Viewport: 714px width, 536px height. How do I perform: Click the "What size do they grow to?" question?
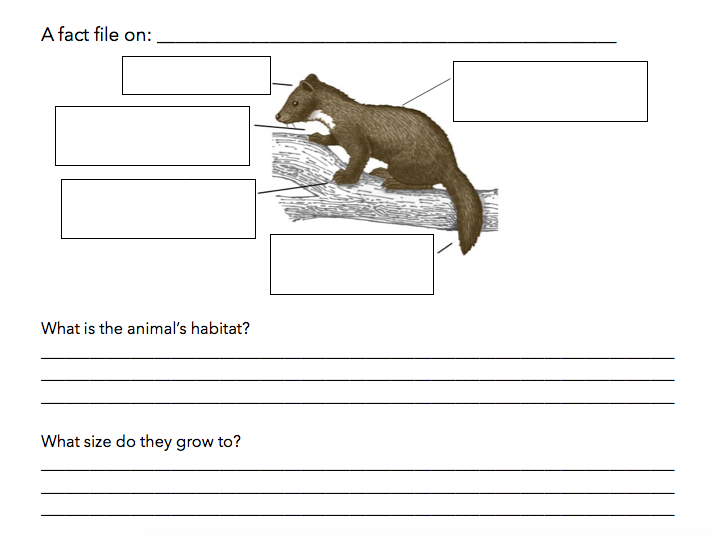click(x=141, y=441)
